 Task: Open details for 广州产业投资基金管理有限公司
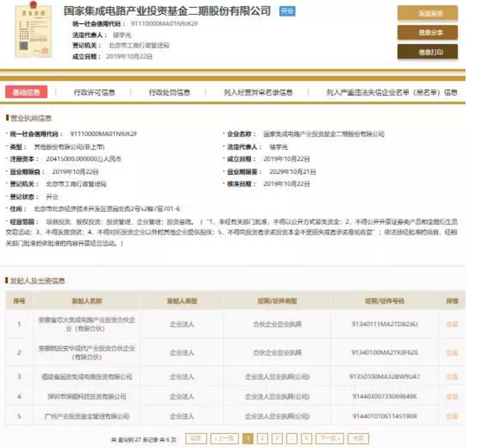point(452,417)
